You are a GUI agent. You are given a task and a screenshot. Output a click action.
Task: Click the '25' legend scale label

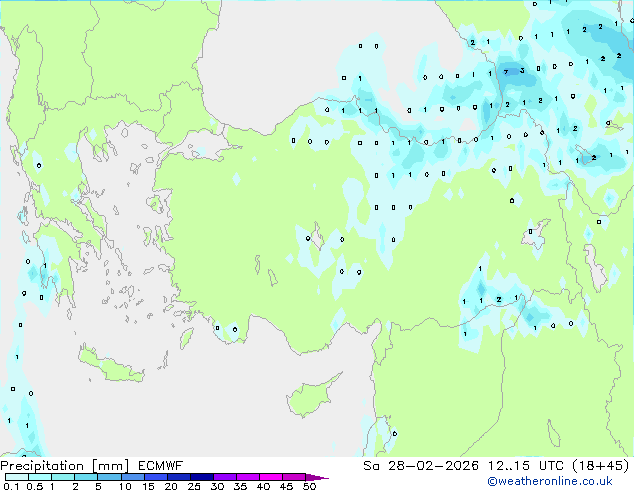[x=194, y=486]
